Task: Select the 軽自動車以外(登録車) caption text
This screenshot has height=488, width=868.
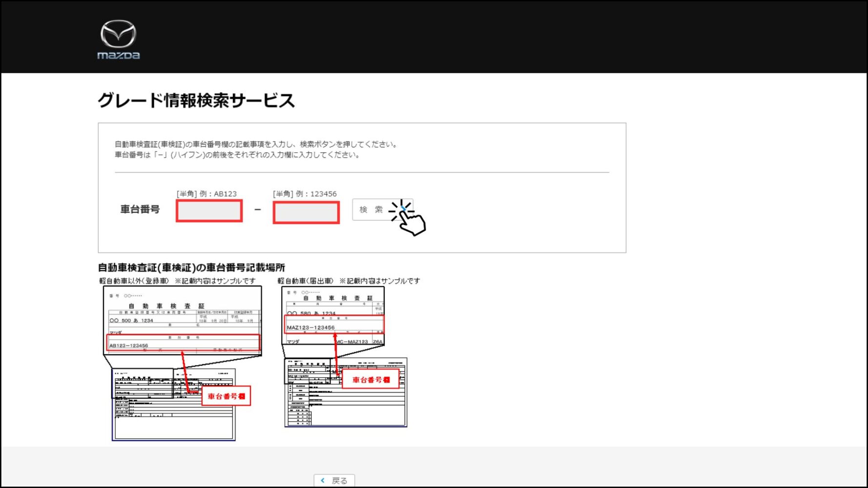Action: pos(177,281)
